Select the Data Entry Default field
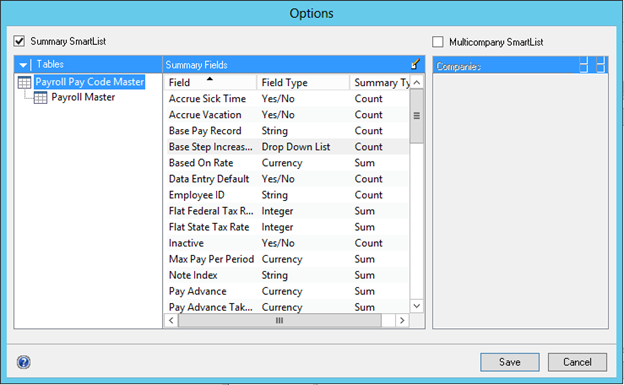This screenshot has width=624, height=385. 209,179
